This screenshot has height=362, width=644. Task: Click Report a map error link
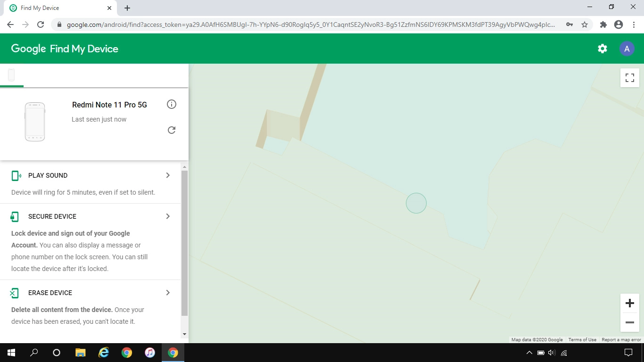click(621, 340)
